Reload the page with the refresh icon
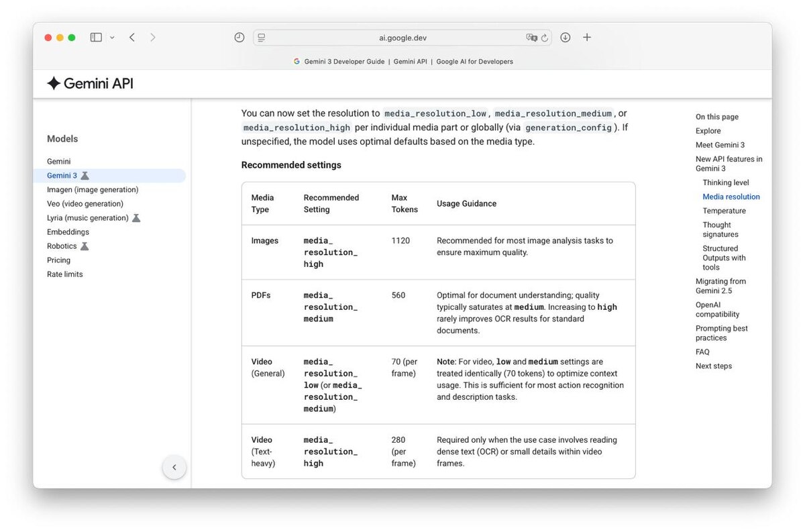Screen dimensions: 805x532 545,38
